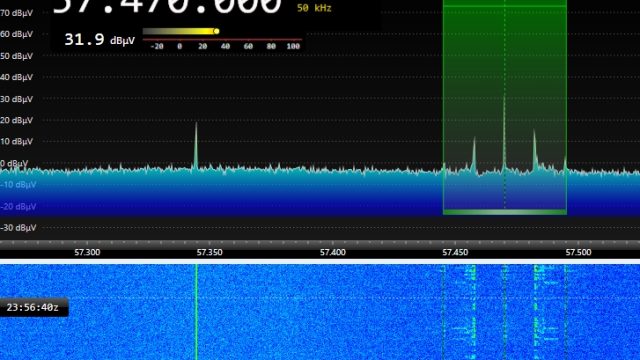Click the light green bar below the passband
The height and width of the screenshot is (360, 640).
504,212
